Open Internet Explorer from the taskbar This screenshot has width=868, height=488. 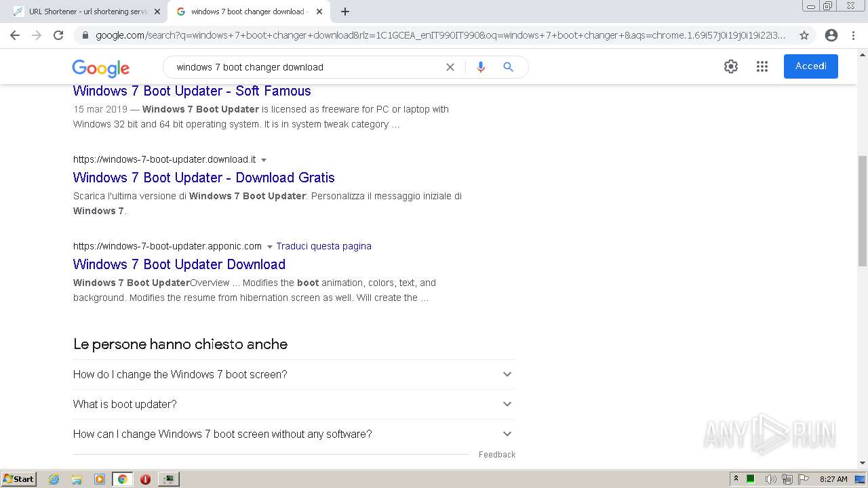click(x=54, y=479)
